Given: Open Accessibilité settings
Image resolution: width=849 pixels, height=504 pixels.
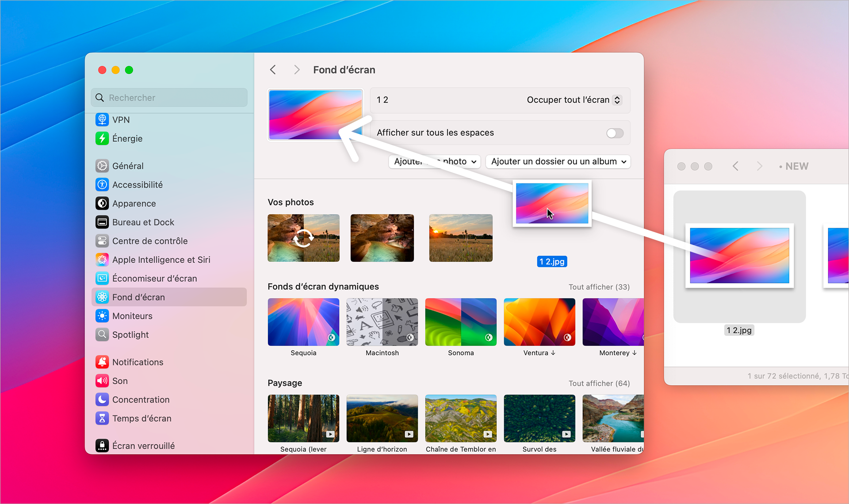Looking at the screenshot, I should click(102, 184).
